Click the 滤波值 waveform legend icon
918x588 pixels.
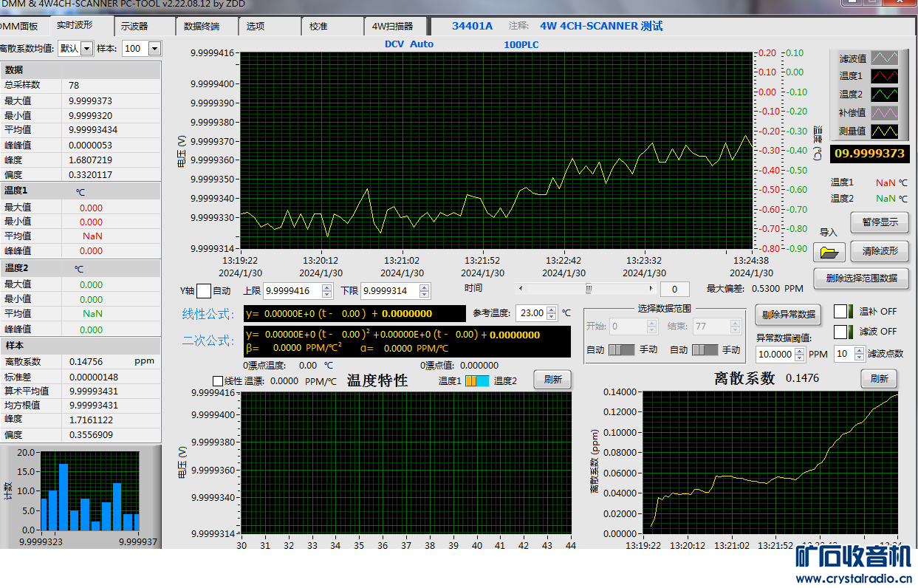click(x=884, y=58)
